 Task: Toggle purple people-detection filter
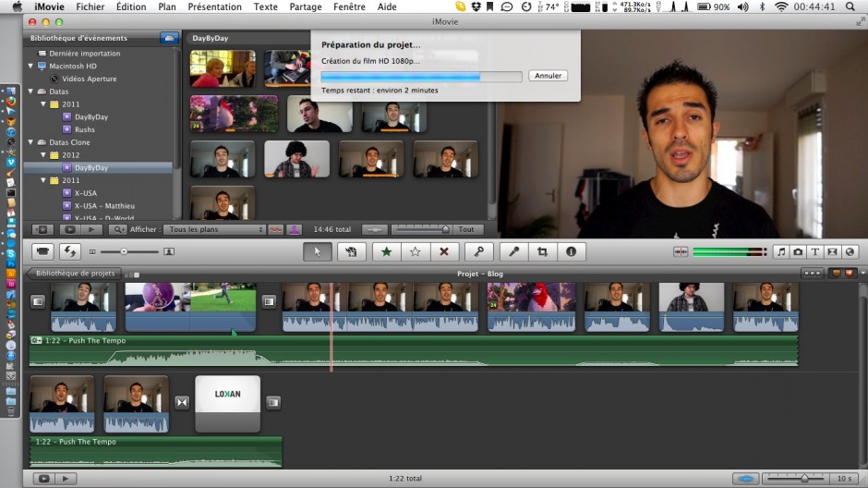(294, 229)
